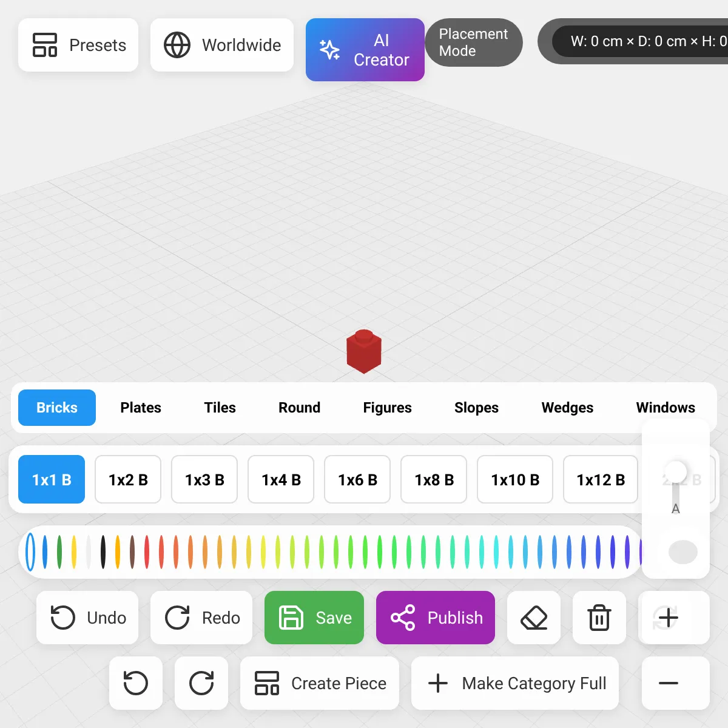Pick the black color swatch
Screen dimensions: 728x728
(103, 551)
